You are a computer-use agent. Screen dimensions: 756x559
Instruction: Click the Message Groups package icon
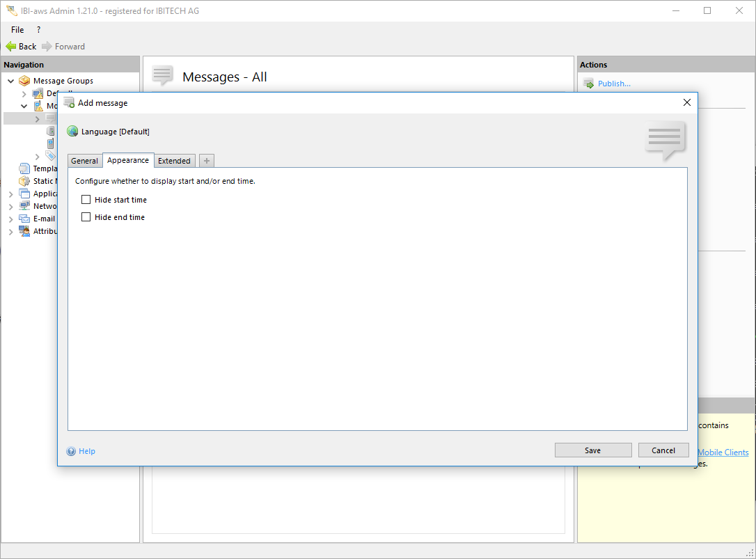pyautogui.click(x=25, y=81)
